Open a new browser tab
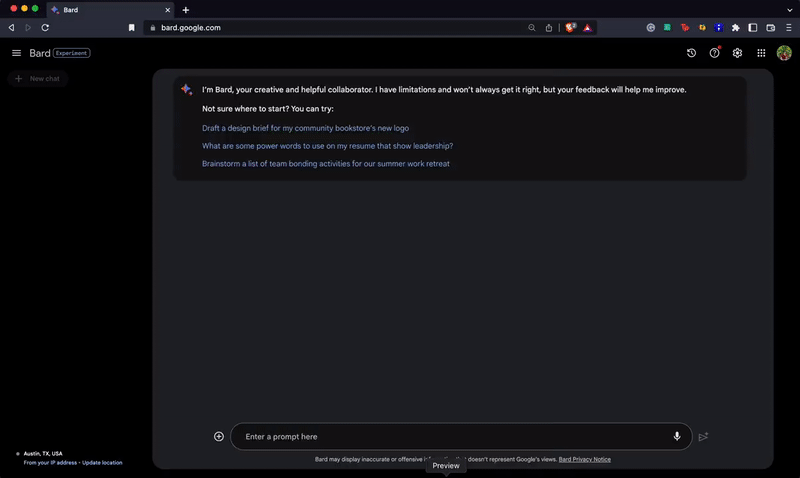Image resolution: width=800 pixels, height=478 pixels. [x=186, y=10]
